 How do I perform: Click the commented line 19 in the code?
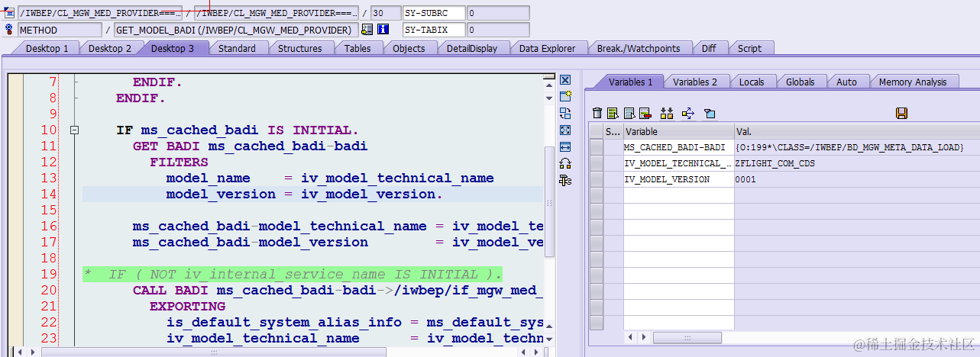(x=293, y=274)
